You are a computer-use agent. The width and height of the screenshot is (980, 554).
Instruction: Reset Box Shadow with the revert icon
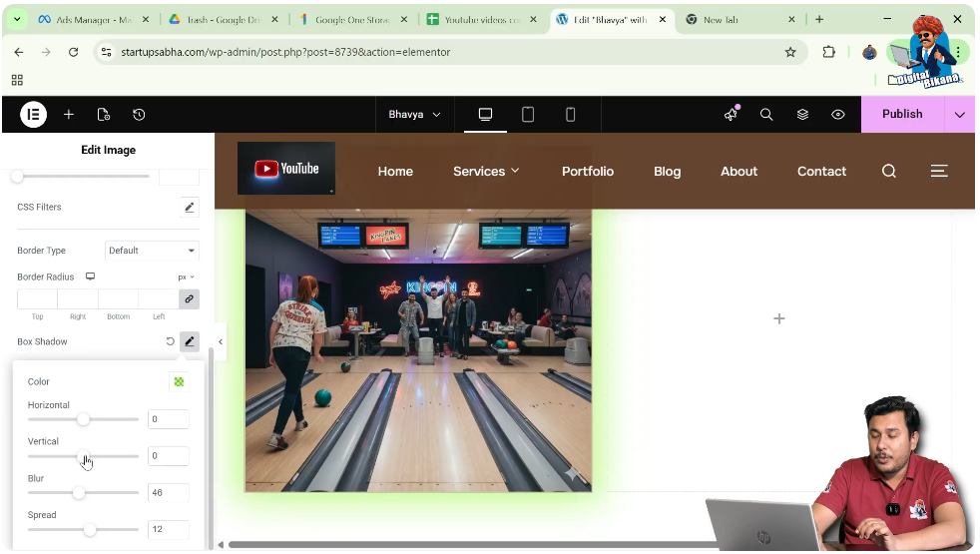point(170,341)
